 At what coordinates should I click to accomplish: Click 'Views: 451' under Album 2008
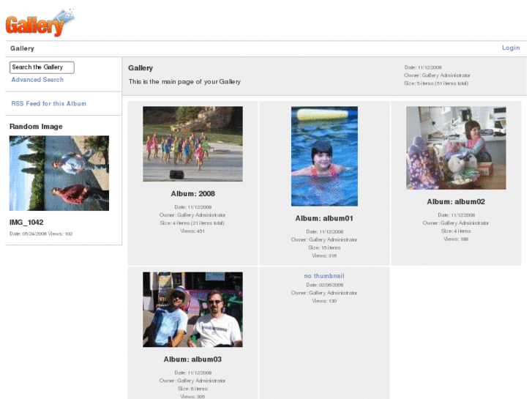tap(192, 231)
